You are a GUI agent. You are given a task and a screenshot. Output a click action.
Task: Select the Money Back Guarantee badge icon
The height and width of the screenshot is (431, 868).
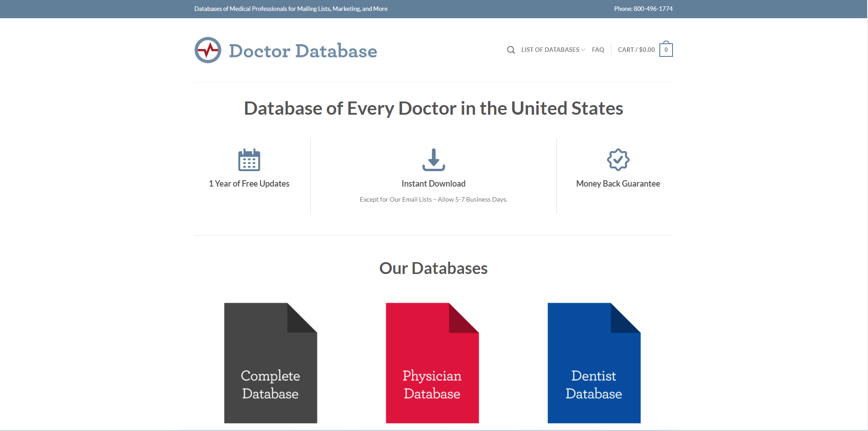coord(618,160)
